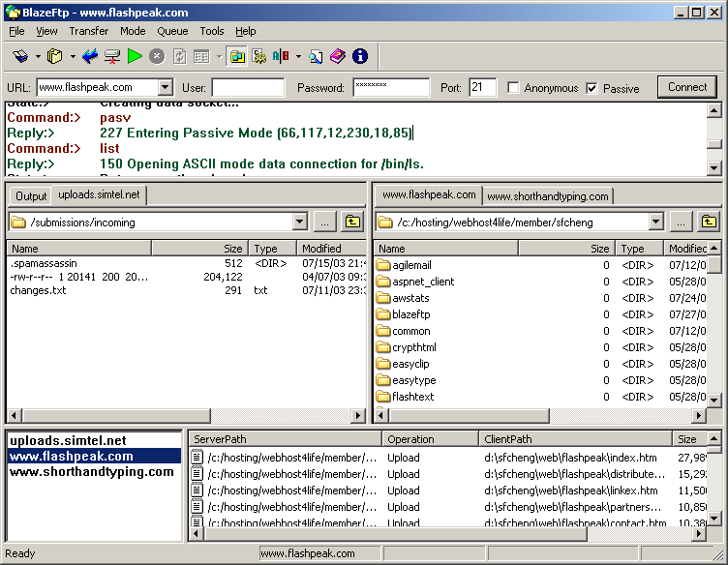Click the grey stop icon in toolbar
The width and height of the screenshot is (728, 565).
coord(156,57)
